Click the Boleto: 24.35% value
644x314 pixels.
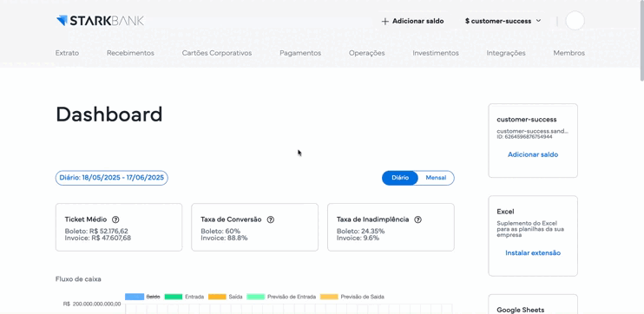coord(360,231)
